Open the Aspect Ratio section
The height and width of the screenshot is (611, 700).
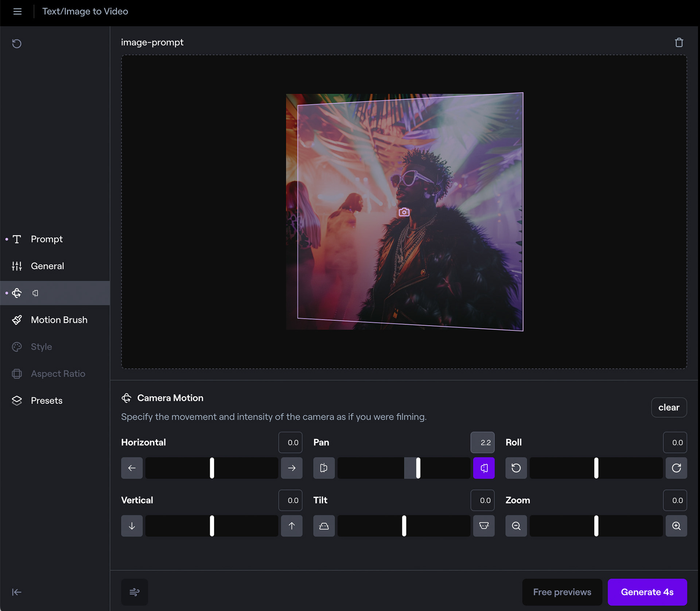click(55, 374)
